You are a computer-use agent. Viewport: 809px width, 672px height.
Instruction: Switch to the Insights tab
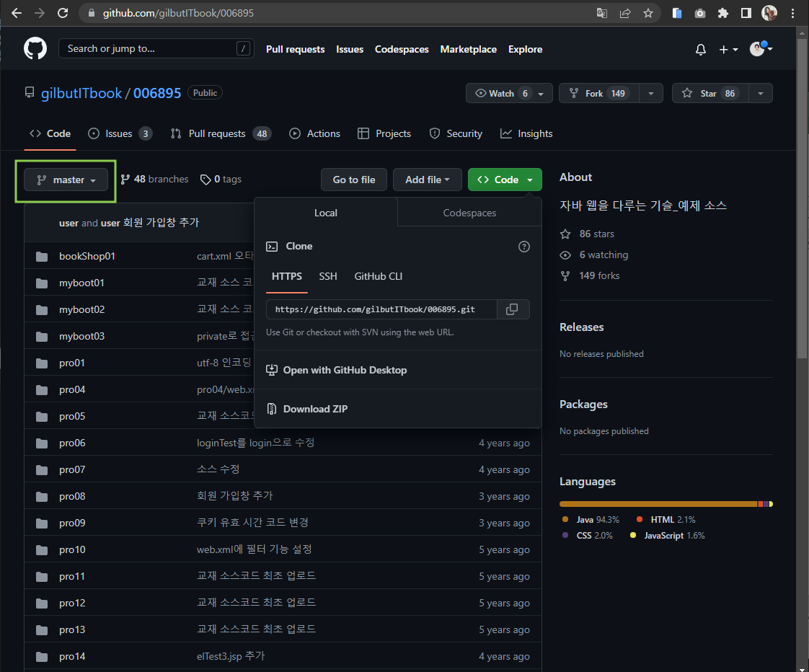pyautogui.click(x=526, y=133)
